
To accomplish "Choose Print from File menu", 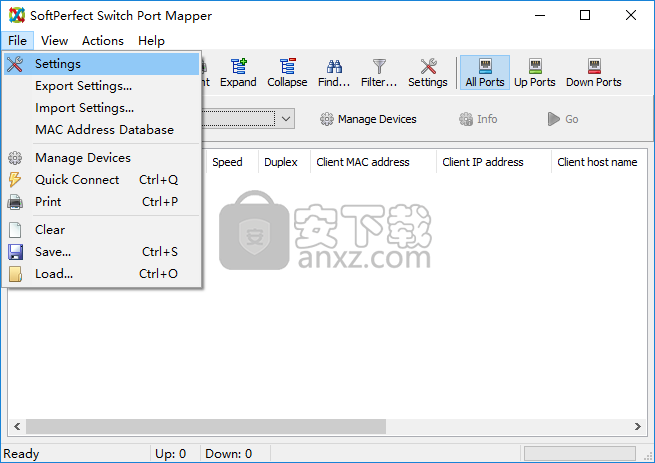I will click(102, 202).
